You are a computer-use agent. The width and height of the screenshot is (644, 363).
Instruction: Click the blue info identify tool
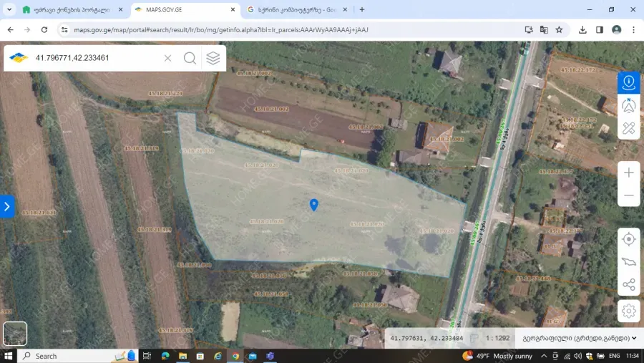point(628,82)
